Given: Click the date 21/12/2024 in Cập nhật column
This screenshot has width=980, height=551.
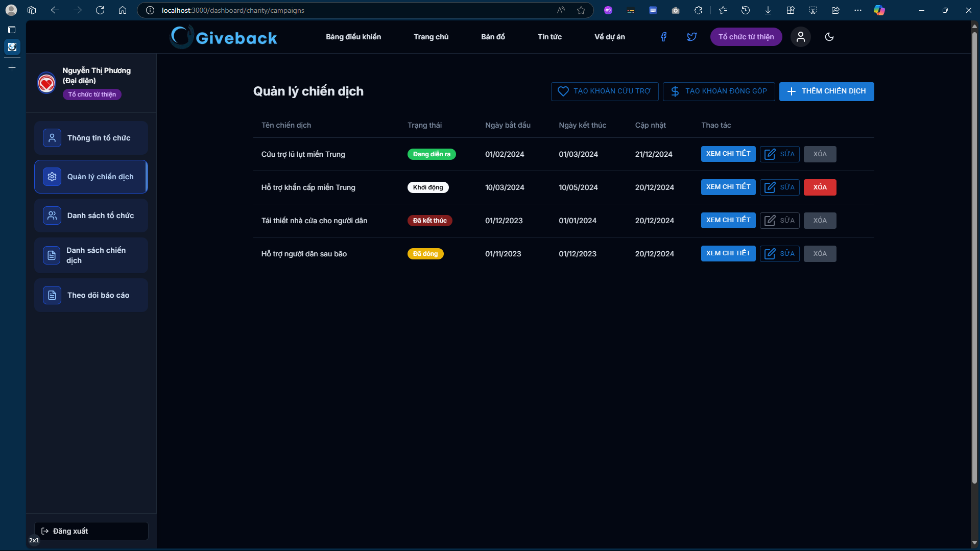Looking at the screenshot, I should 654,154.
